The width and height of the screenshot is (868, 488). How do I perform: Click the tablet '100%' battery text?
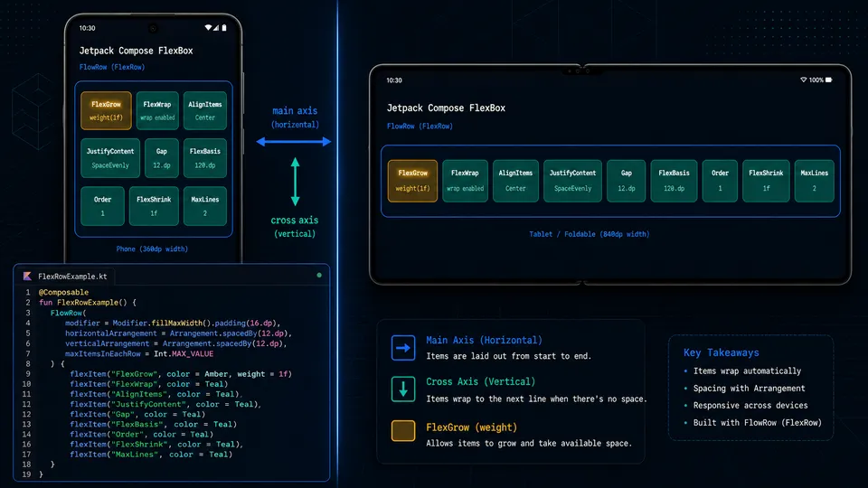816,80
